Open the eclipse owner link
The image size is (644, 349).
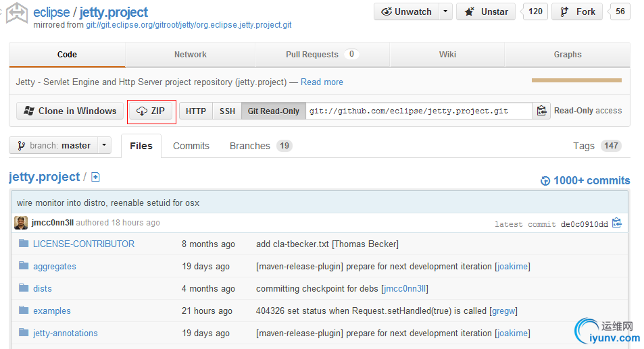coord(51,12)
